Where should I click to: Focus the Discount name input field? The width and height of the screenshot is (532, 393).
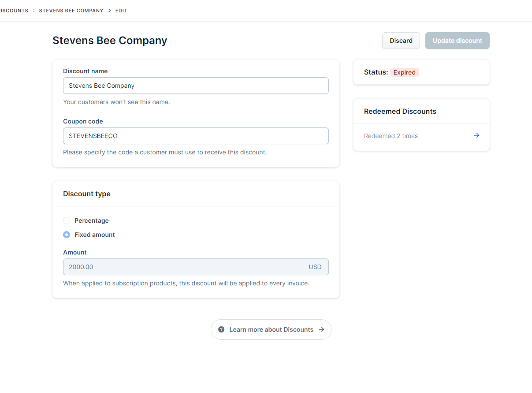pyautogui.click(x=196, y=86)
